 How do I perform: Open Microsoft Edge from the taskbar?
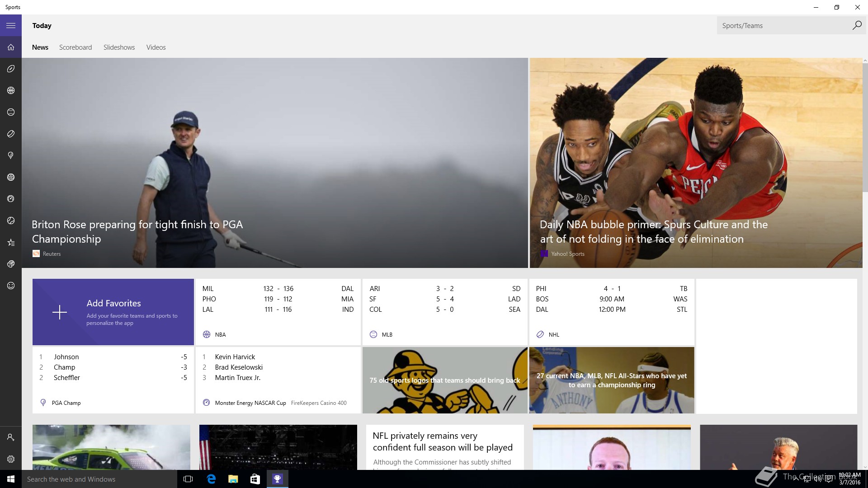(x=211, y=479)
